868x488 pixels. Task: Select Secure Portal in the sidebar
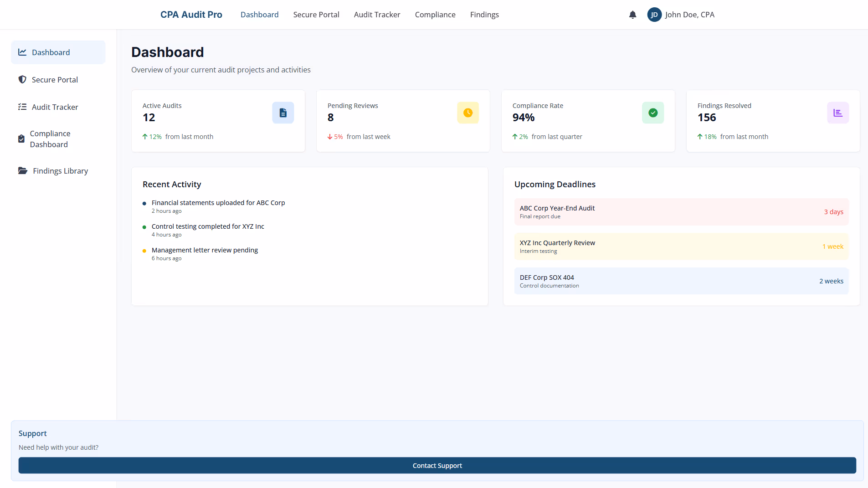(x=58, y=80)
